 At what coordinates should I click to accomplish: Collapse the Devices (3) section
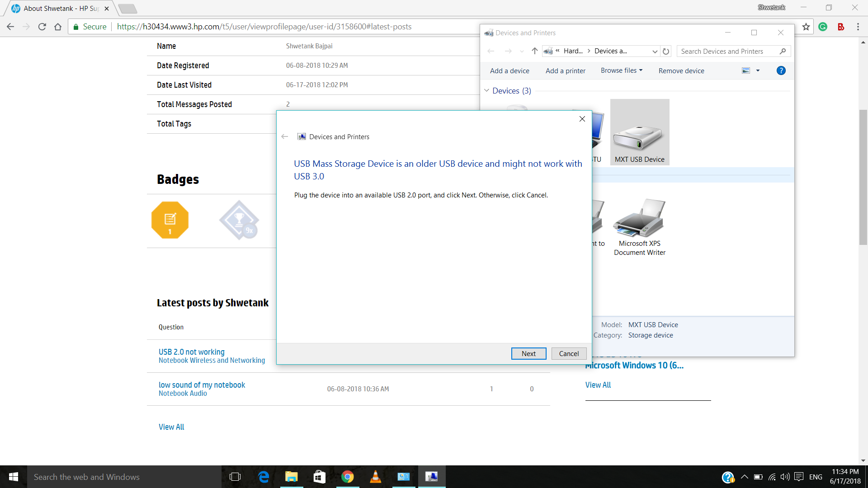(487, 90)
